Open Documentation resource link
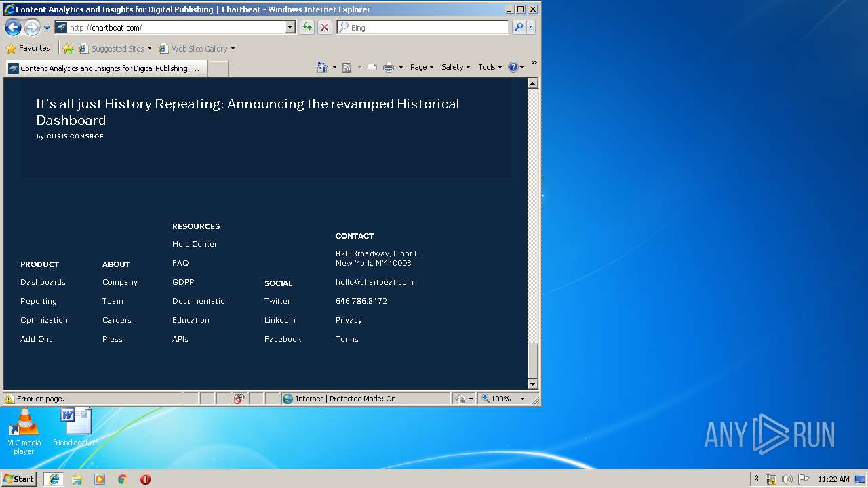 point(201,301)
